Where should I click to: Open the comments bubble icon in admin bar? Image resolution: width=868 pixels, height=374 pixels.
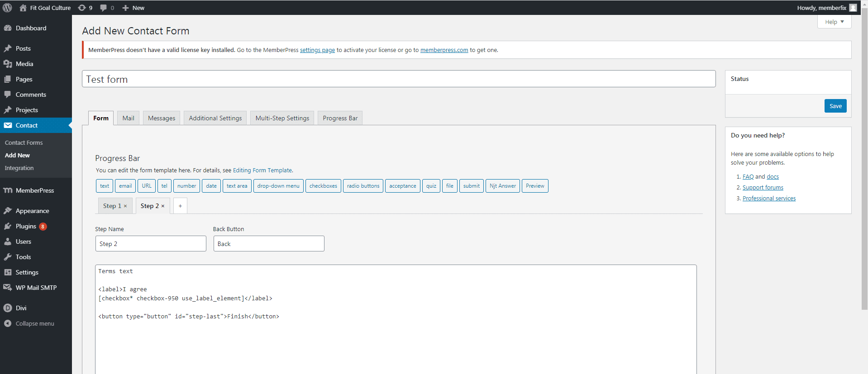tap(104, 8)
